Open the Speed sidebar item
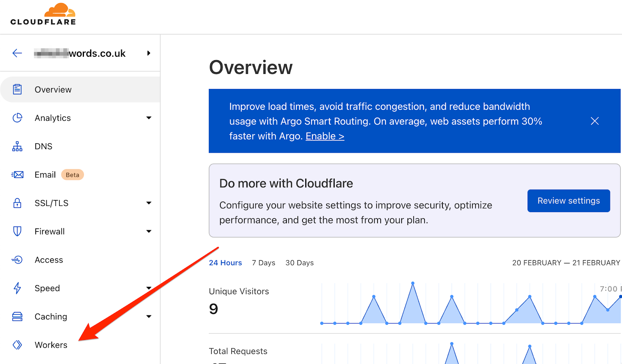Viewport: 622px width, 364px height. (x=80, y=288)
